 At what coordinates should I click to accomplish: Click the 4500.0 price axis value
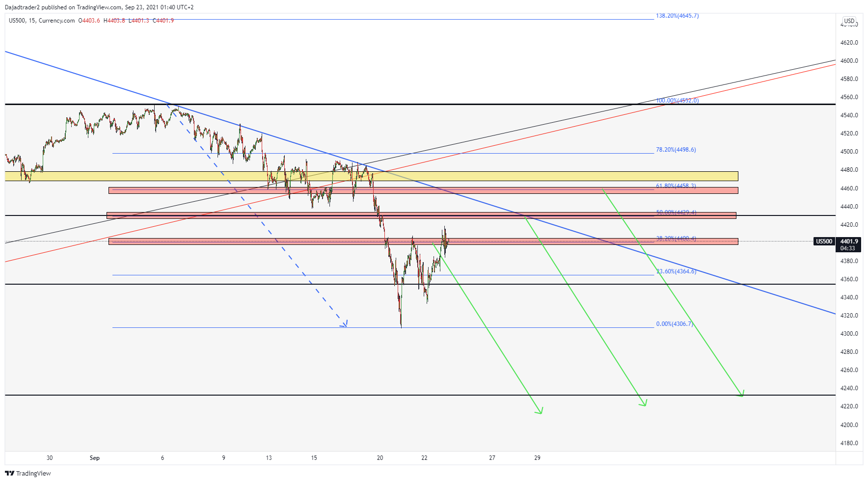tap(849, 152)
